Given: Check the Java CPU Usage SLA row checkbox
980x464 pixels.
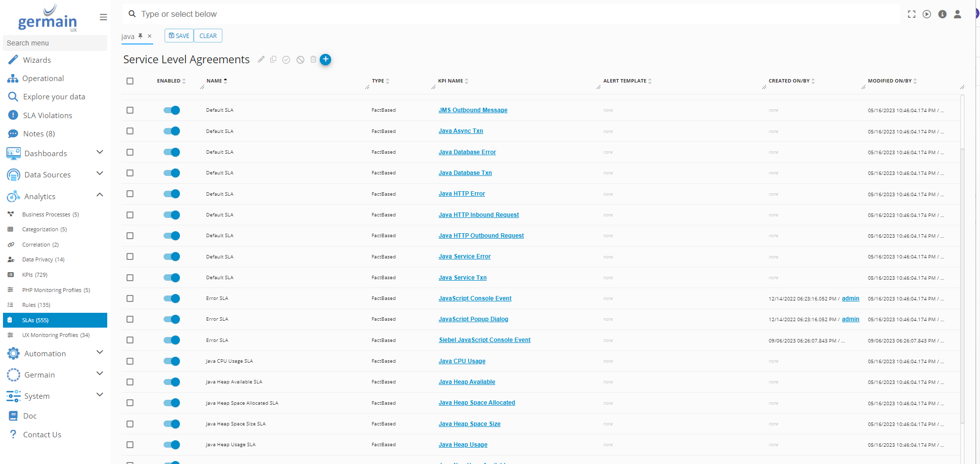Looking at the screenshot, I should tap(130, 361).
